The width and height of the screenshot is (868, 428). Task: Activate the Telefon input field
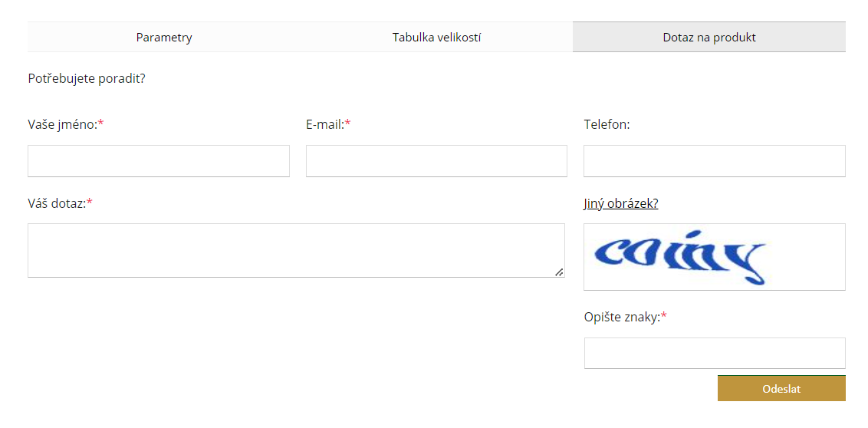714,161
